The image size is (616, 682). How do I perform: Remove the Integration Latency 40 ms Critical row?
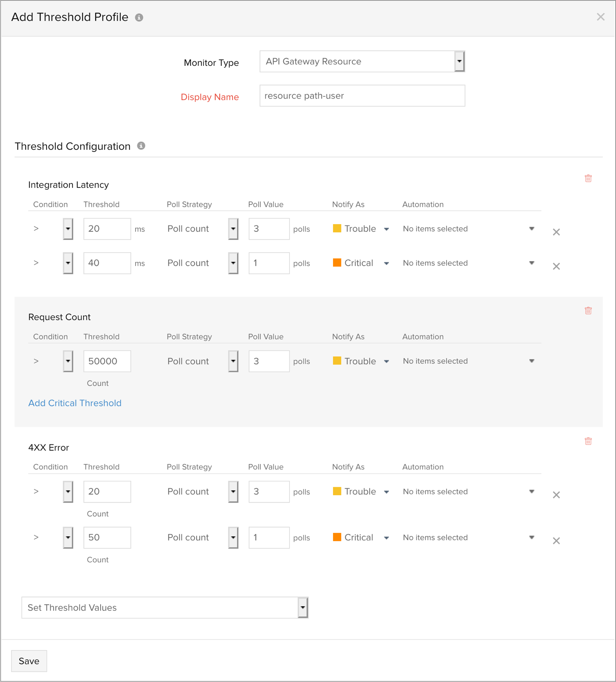[556, 266]
